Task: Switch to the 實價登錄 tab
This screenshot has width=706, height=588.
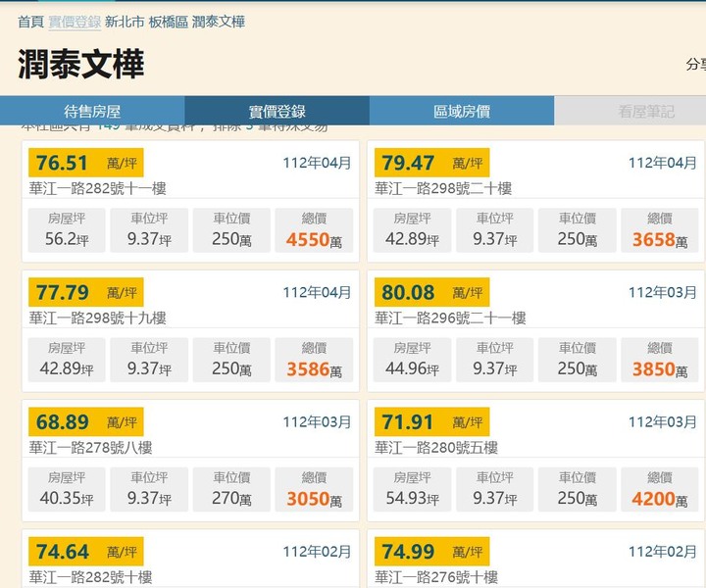Action: [277, 111]
